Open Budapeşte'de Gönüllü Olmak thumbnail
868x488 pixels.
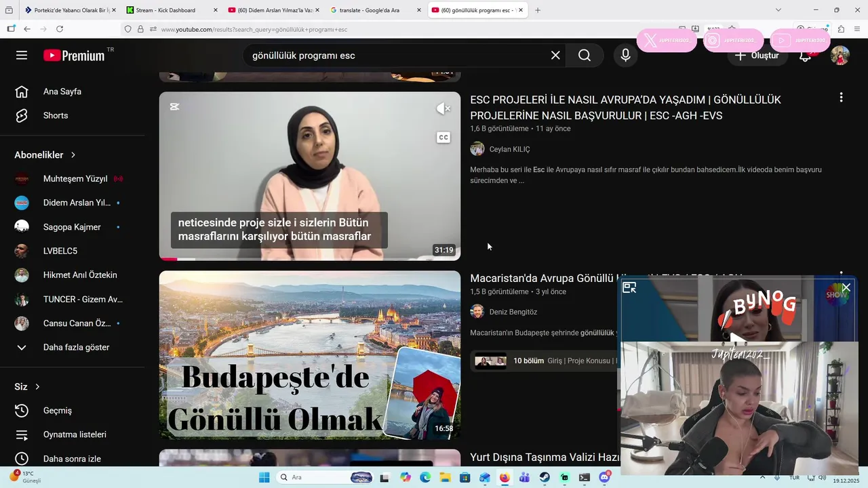click(x=310, y=355)
